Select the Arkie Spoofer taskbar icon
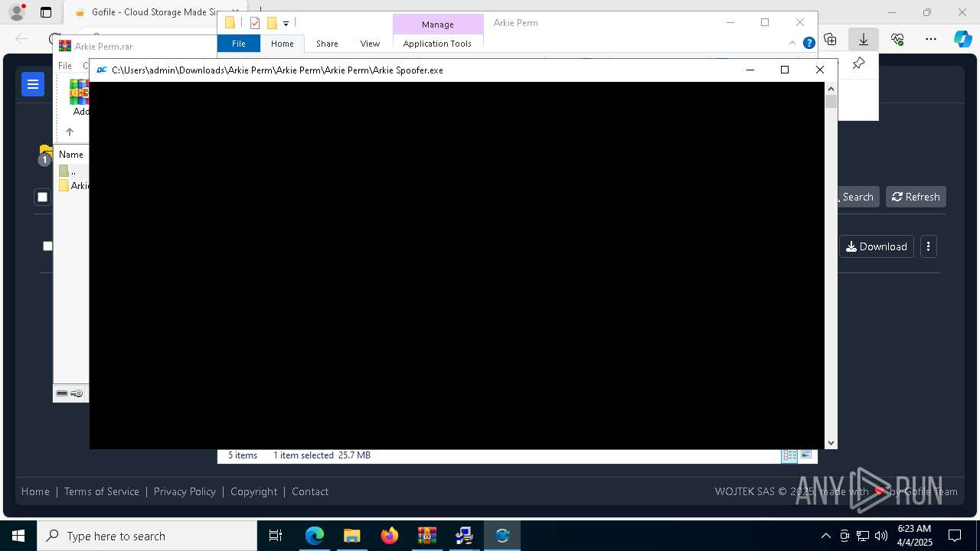 tap(502, 536)
